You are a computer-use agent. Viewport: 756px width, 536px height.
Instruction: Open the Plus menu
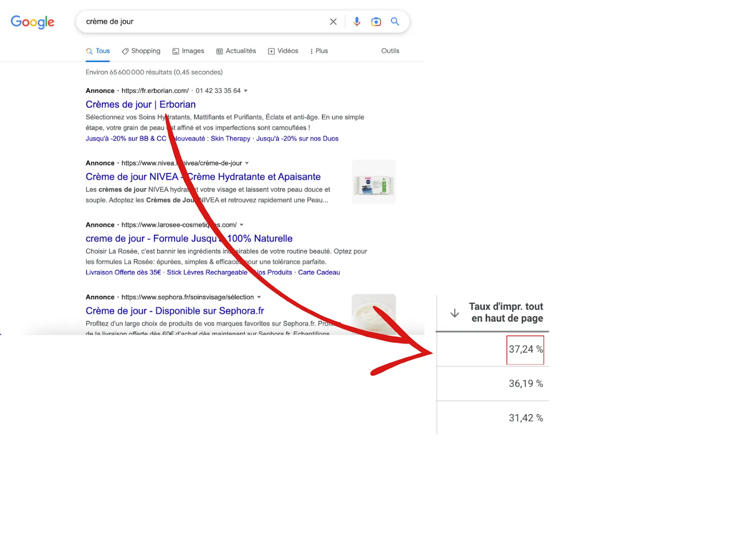click(319, 51)
